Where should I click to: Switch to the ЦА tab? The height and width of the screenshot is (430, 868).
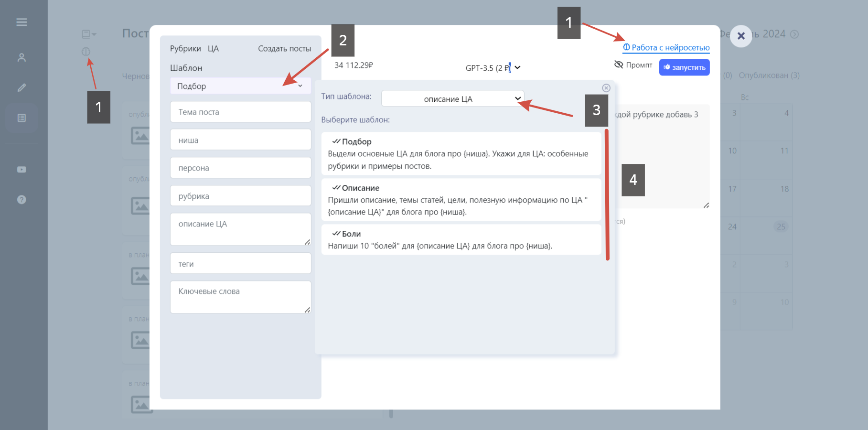coord(213,49)
